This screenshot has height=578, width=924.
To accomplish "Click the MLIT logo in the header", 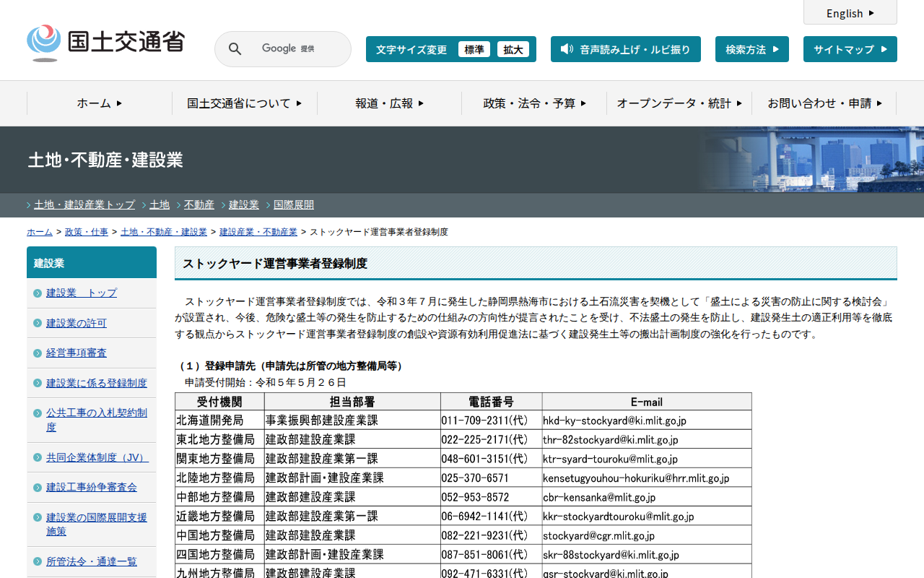I will point(105,43).
